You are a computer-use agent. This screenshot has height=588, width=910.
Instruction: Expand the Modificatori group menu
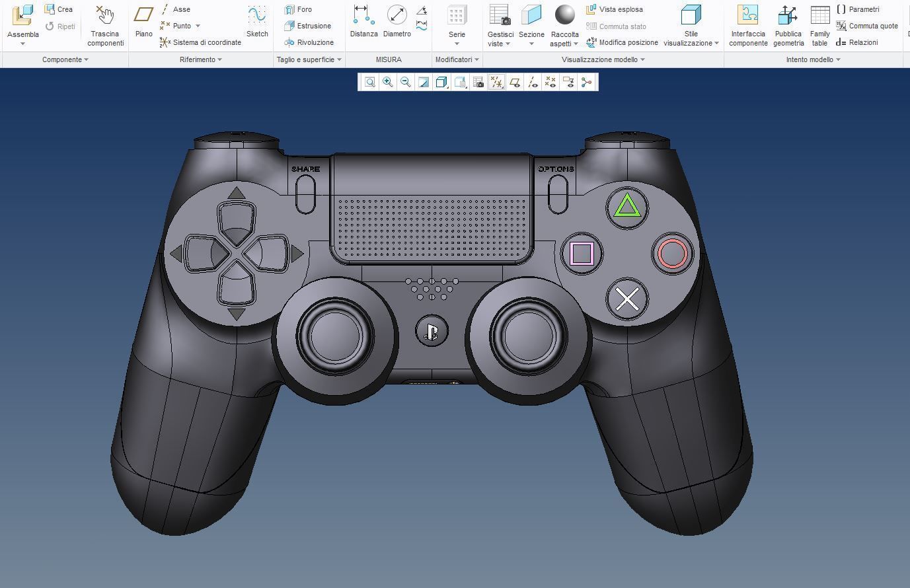pyautogui.click(x=457, y=59)
